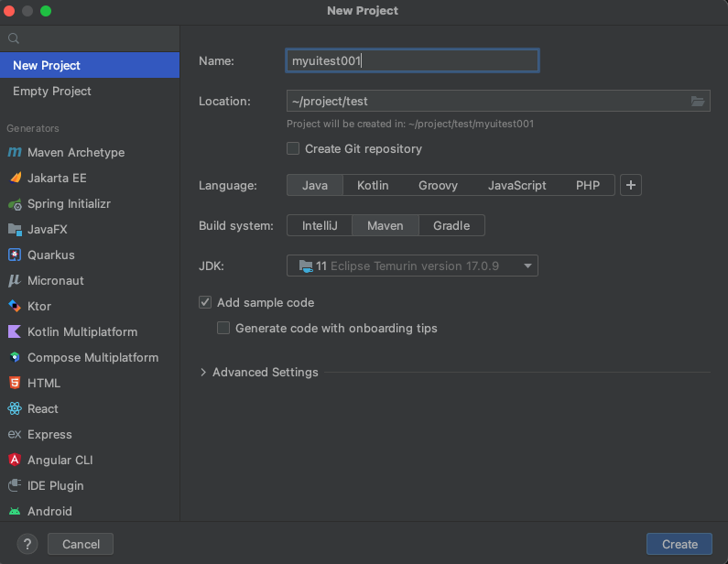Enable Create Git repository checkbox
728x564 pixels.
293,148
